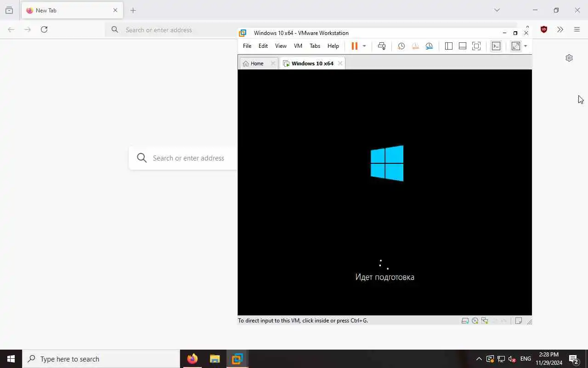Enter VMware full screen mode
The image size is (588, 368).
(x=476, y=46)
